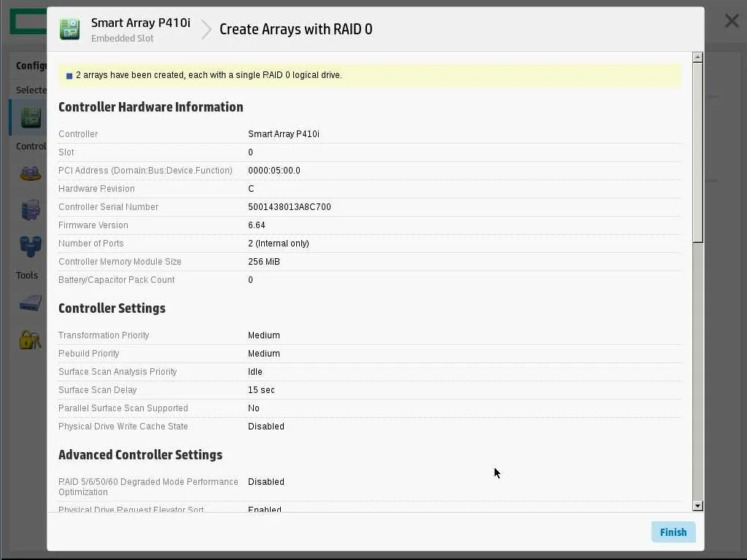Click the 'Create Arrays with RAID 0' title
This screenshot has width=747, height=560.
click(296, 29)
